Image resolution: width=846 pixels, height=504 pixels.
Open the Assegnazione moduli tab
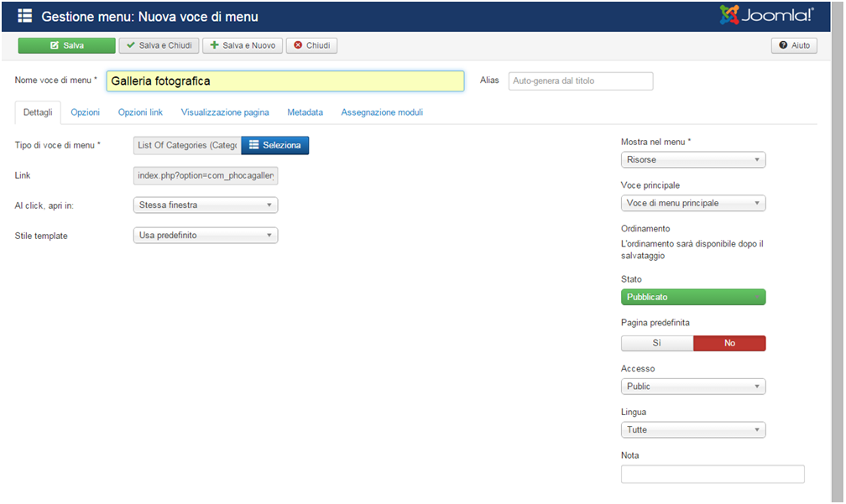(x=381, y=112)
